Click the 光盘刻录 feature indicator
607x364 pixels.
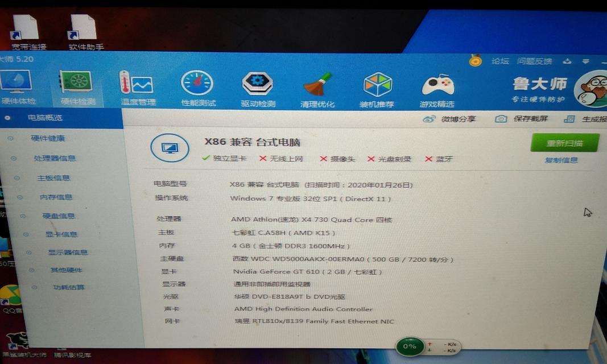click(390, 159)
